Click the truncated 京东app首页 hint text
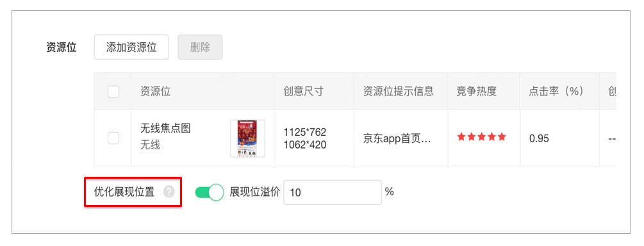Image resolution: width=644 pixels, height=246 pixels. [x=397, y=138]
